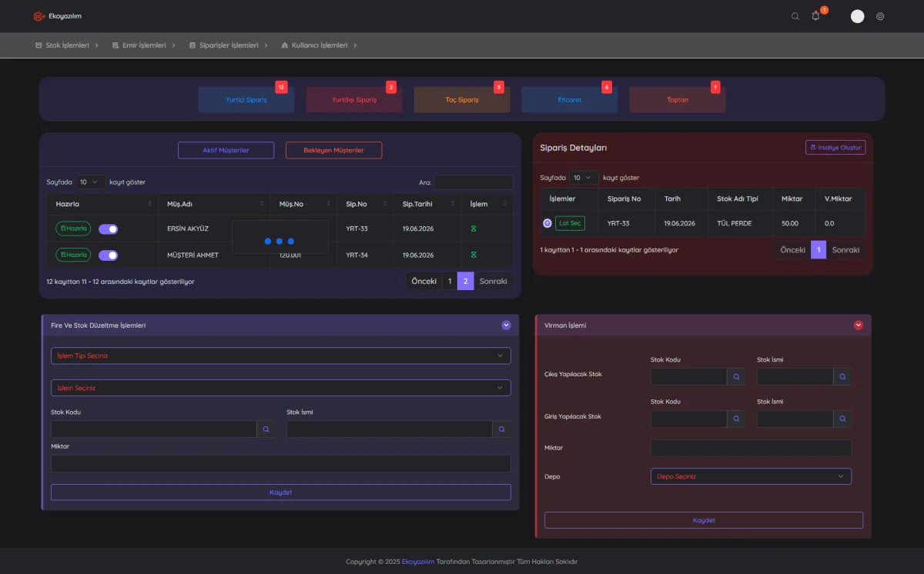Screen dimensions: 924x574
Task: Show Aktif Müşteriler
Action: [226, 150]
